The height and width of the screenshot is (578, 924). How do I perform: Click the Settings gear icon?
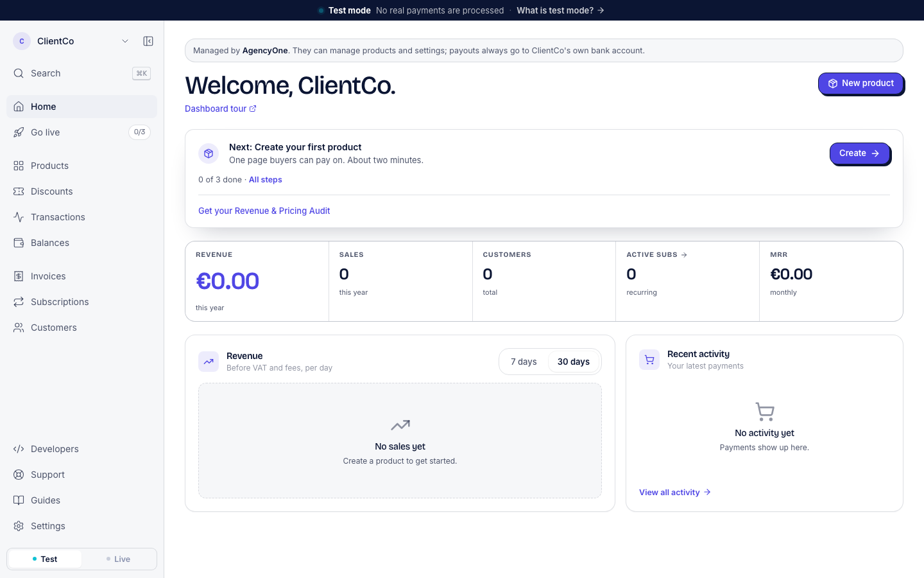click(x=19, y=526)
